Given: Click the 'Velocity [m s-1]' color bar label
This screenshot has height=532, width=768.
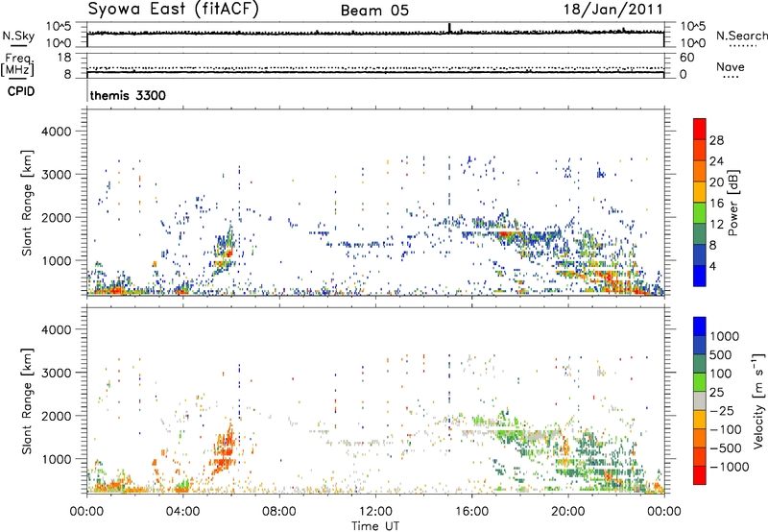Looking at the screenshot, I should pyautogui.click(x=758, y=400).
